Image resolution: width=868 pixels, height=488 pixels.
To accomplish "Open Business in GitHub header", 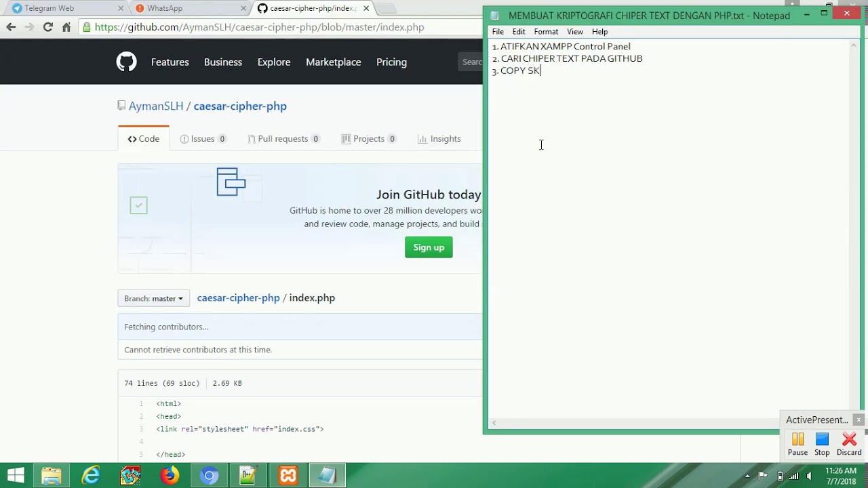I will pos(223,62).
